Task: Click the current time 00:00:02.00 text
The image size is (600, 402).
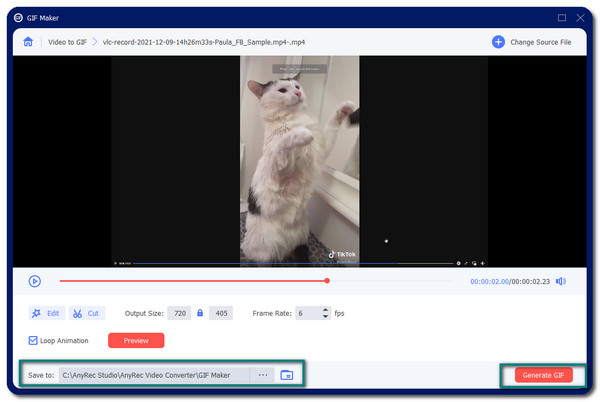Action: point(489,282)
